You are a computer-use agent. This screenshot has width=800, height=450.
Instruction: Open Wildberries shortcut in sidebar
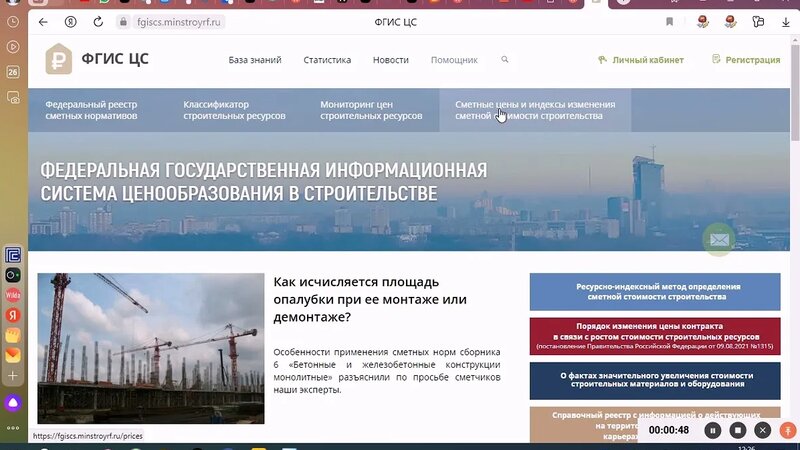[13, 295]
